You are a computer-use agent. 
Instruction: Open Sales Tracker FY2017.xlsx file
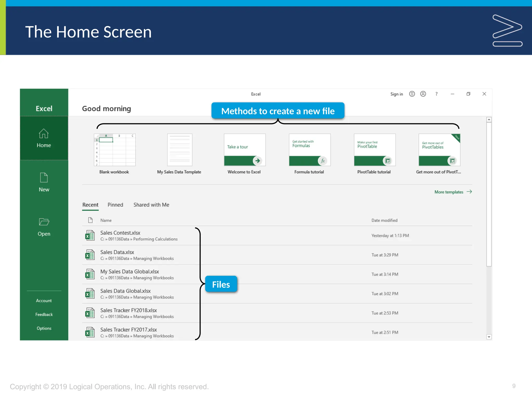(x=277, y=332)
